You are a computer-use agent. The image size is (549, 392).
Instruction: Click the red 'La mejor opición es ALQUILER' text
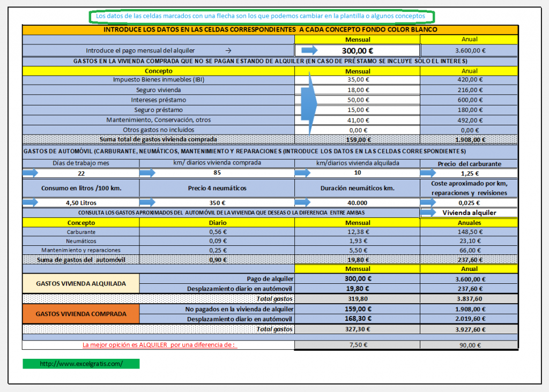coord(159,345)
